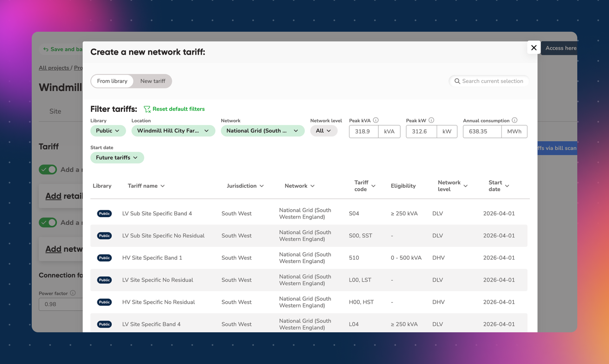
Task: Select the From library tab
Action: coord(112,81)
